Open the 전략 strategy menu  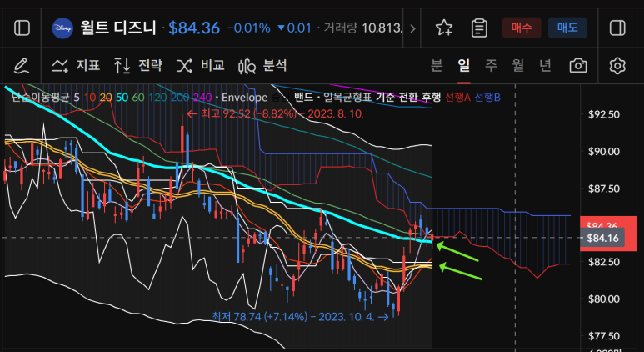pos(138,66)
